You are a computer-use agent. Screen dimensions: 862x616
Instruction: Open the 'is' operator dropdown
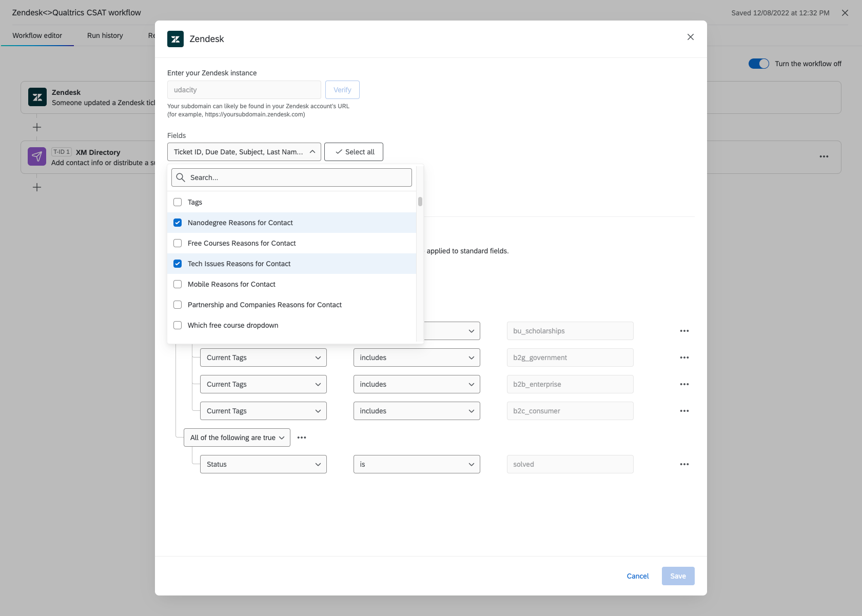tap(417, 464)
